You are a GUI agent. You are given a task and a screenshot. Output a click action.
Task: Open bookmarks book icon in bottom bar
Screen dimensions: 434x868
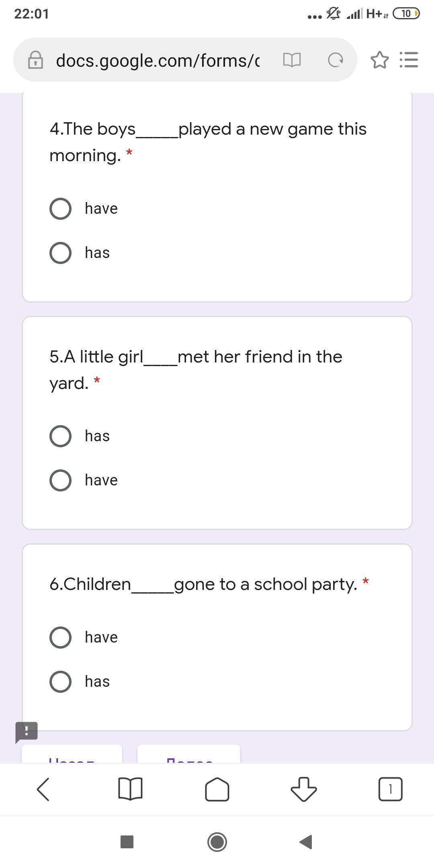tap(130, 789)
